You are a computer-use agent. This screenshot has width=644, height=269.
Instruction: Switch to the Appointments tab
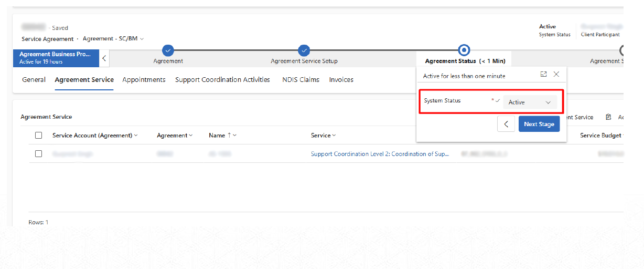144,80
